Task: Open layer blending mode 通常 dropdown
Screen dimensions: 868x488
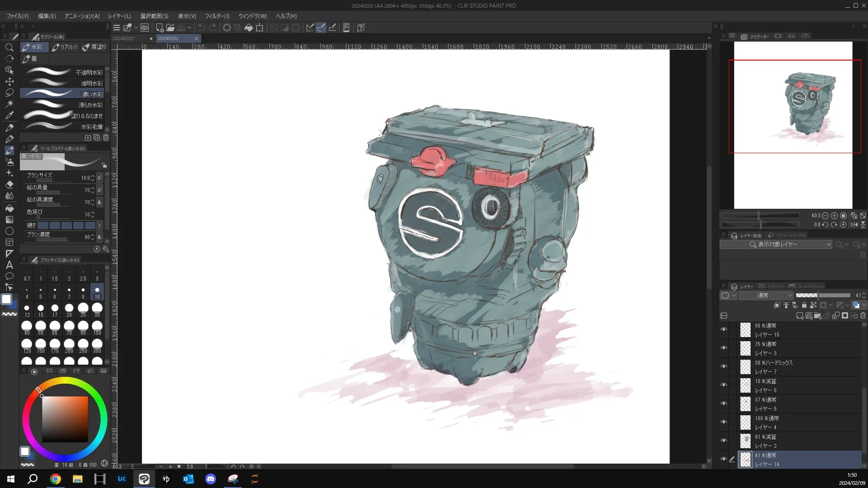Action: point(766,296)
